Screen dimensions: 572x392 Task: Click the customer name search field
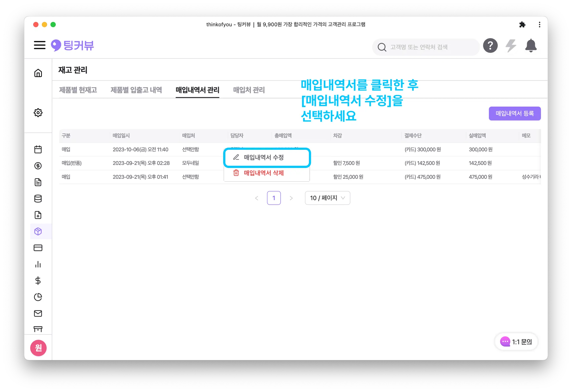click(x=426, y=47)
